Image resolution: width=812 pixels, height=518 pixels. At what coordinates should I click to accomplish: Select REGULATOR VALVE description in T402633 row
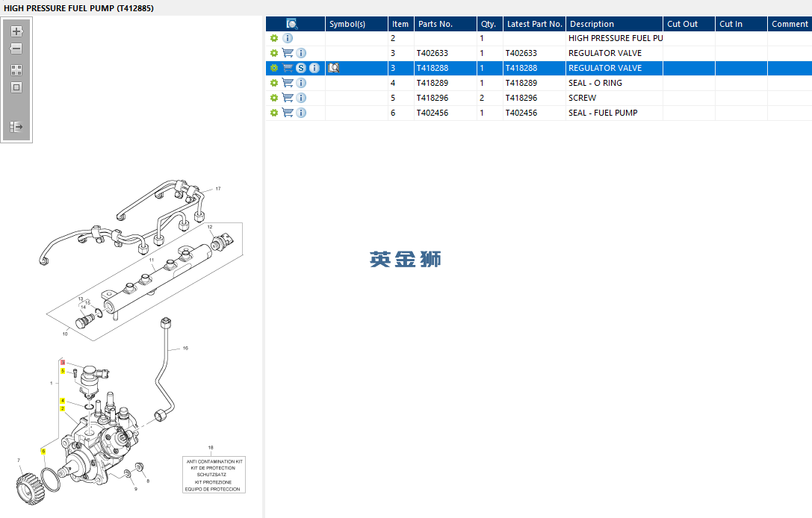614,53
